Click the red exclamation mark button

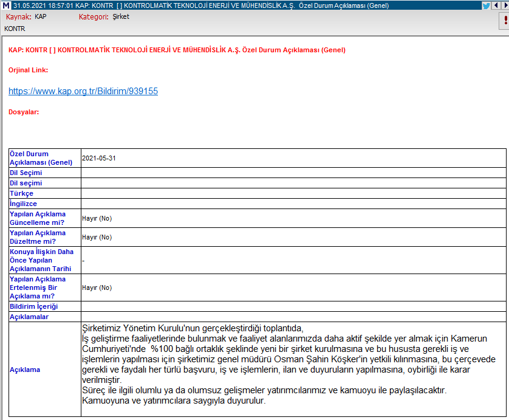tap(505, 21)
